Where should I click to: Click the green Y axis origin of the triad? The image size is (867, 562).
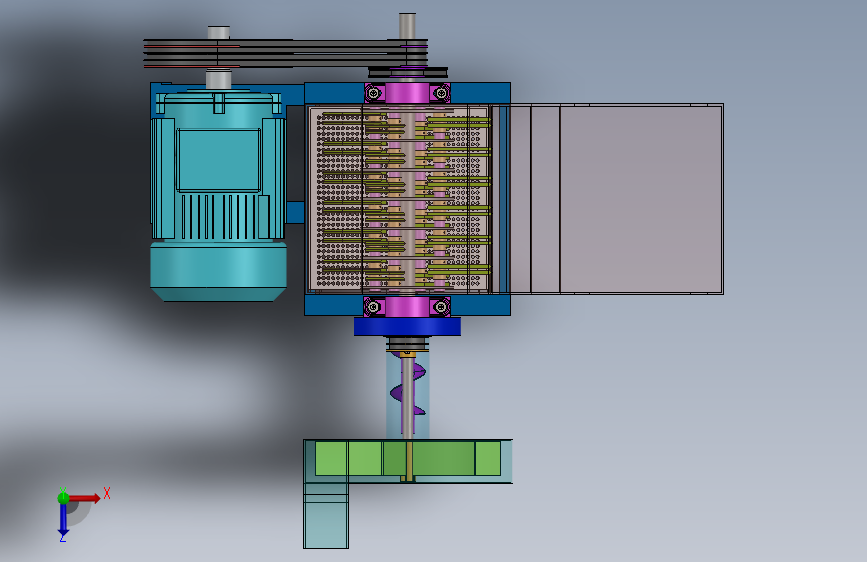point(63,498)
